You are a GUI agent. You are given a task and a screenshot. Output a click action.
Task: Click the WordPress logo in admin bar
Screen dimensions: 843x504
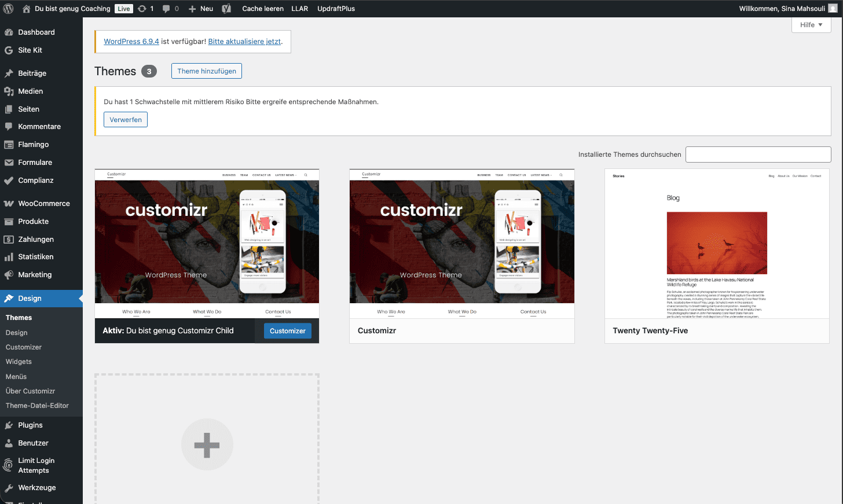pyautogui.click(x=9, y=9)
